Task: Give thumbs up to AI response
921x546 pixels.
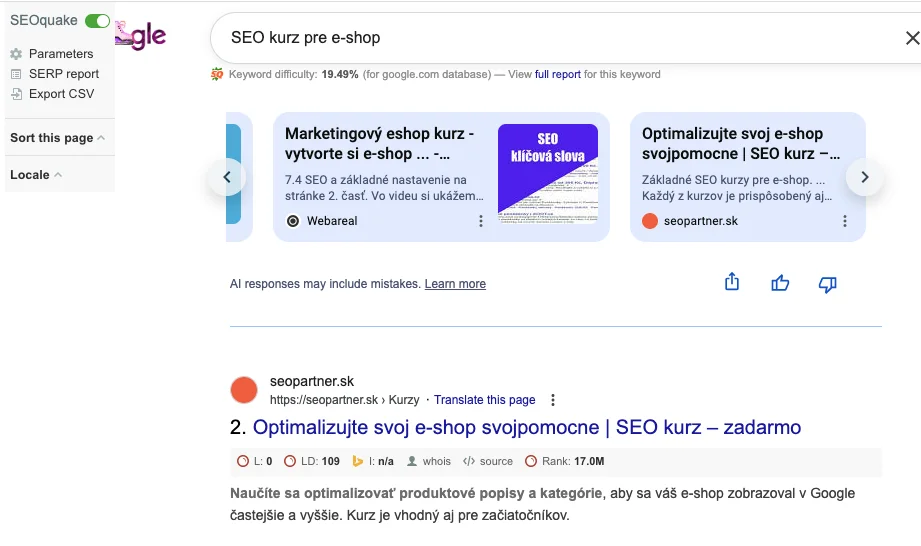Action: [x=780, y=283]
